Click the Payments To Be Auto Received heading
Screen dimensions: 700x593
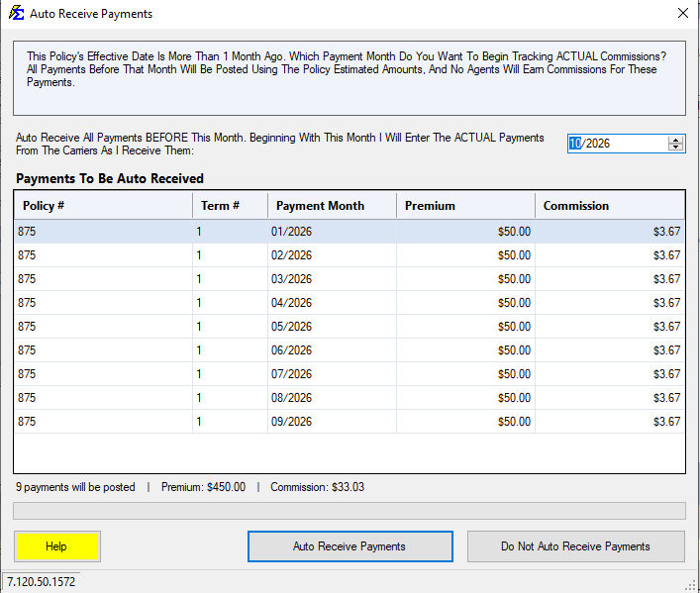110,178
